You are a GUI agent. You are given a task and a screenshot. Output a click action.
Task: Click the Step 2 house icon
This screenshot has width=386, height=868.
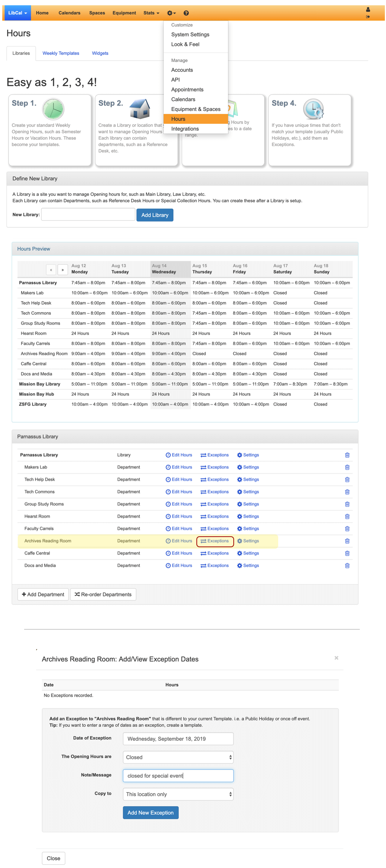point(140,109)
